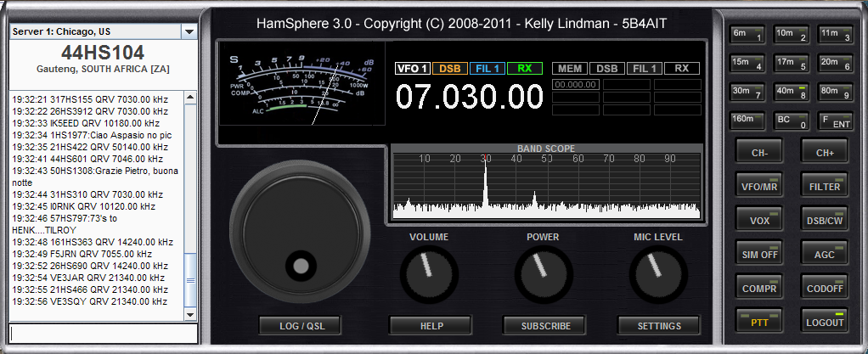Click the SUBSCRIBE button
Image resolution: width=868 pixels, height=354 pixels.
tap(545, 326)
